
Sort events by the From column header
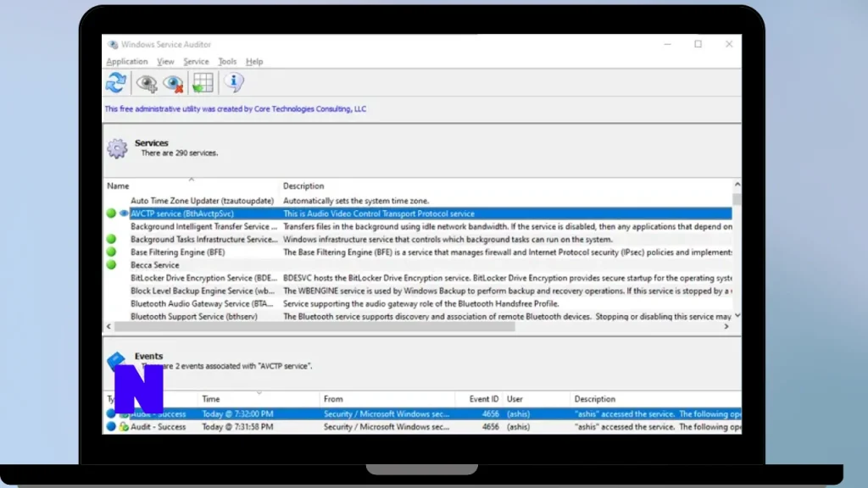387,399
